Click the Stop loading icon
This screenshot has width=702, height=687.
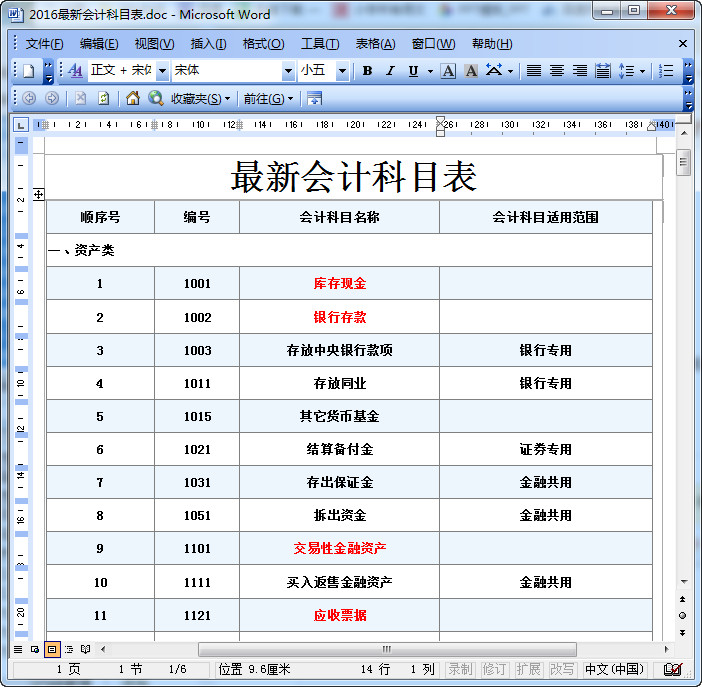81,98
